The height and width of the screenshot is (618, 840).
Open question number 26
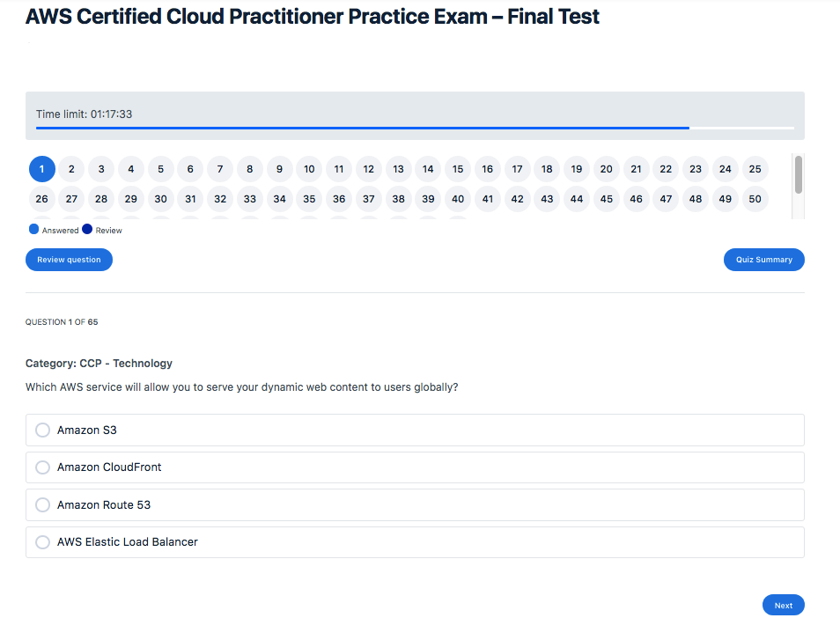point(41,199)
